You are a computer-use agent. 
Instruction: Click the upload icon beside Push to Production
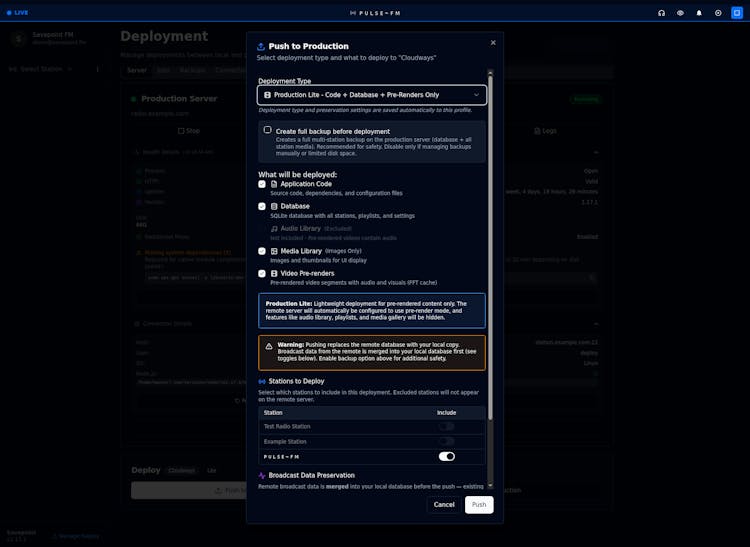tap(262, 46)
